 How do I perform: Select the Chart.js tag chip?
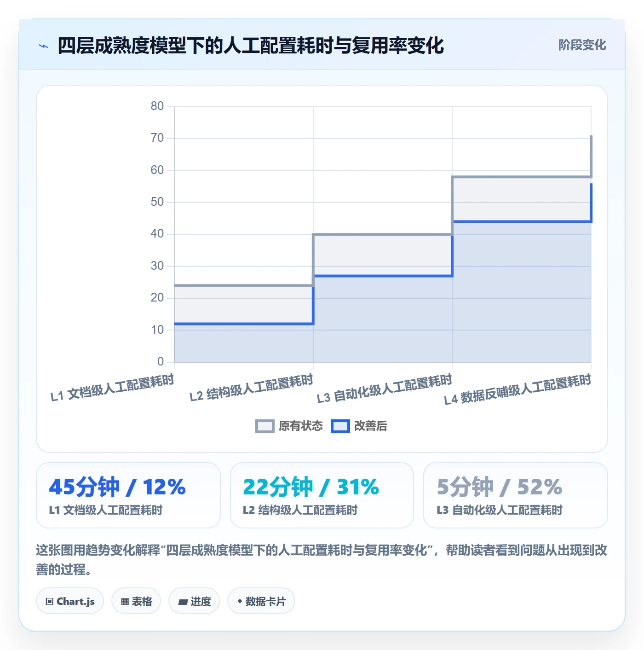click(70, 601)
